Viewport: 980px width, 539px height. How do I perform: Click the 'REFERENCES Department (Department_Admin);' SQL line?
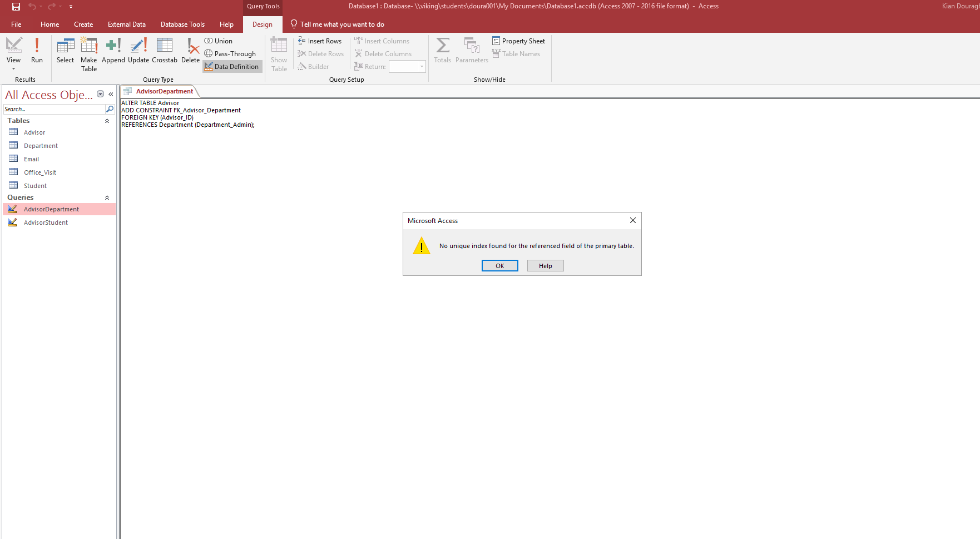click(188, 125)
